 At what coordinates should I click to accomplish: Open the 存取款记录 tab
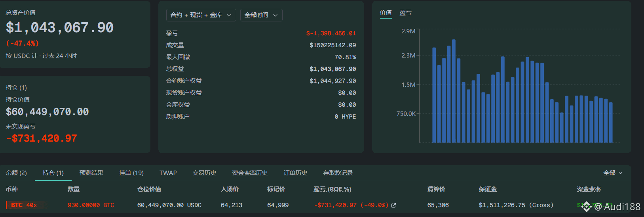[x=338, y=173]
